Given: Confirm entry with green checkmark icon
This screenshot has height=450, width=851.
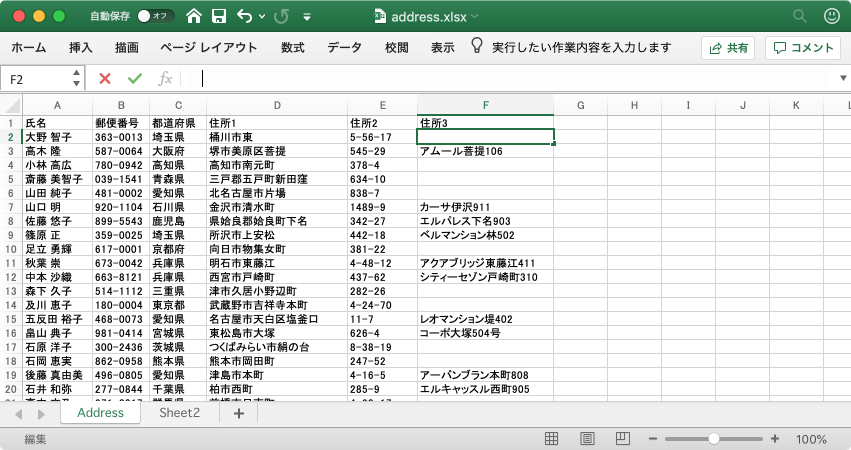Looking at the screenshot, I should 135,78.
